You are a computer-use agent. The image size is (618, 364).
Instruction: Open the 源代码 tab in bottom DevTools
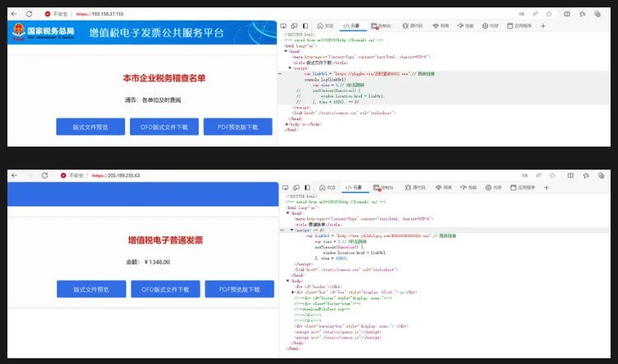tap(415, 188)
